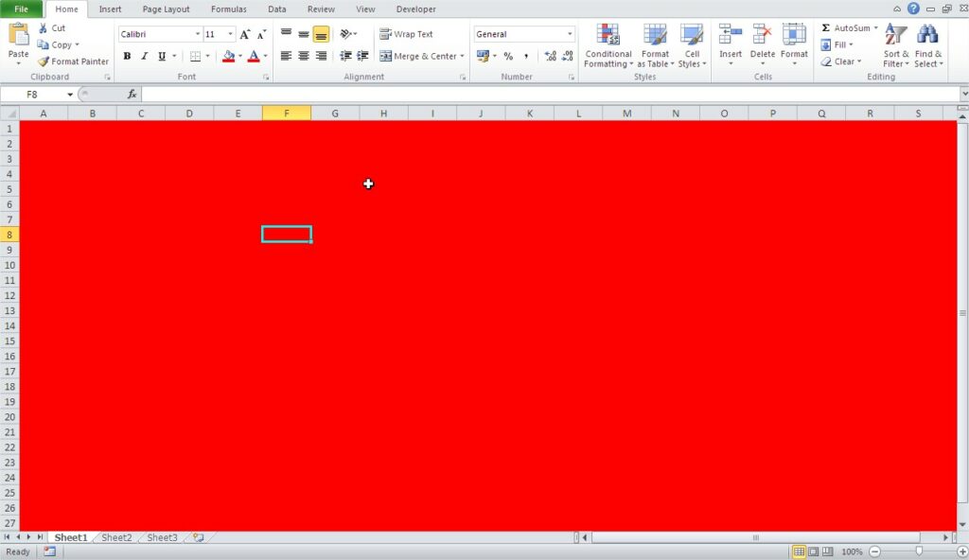Screen dimensions: 969x560
Task: Switch to the Formulas ribbon tab
Action: click(x=228, y=9)
